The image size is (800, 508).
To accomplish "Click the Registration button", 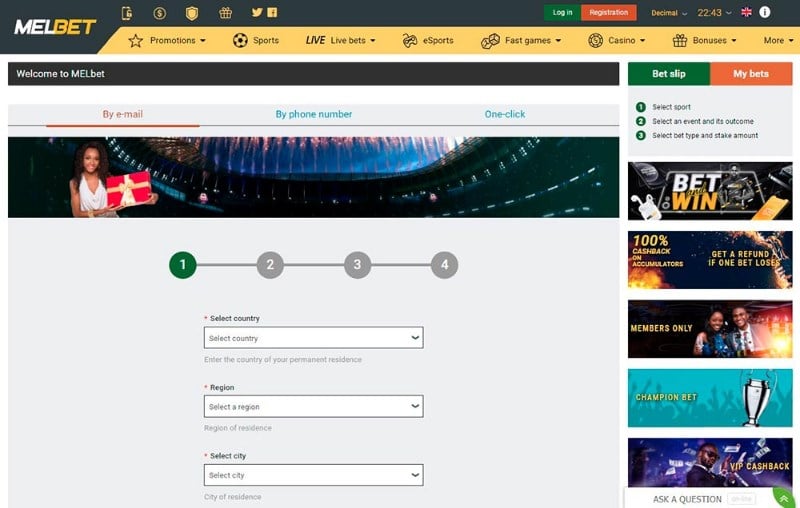I will tap(609, 12).
